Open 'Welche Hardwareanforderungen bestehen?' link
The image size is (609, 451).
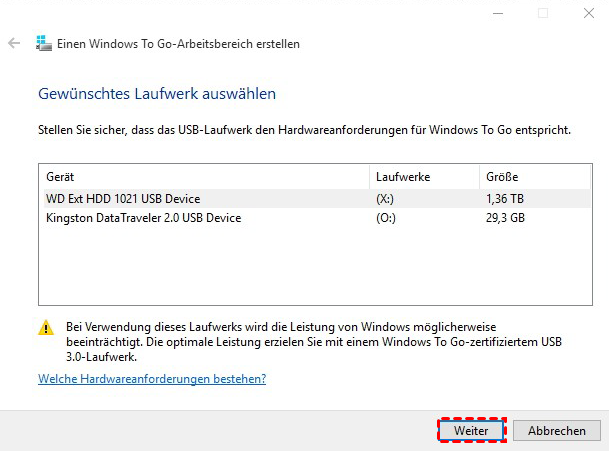click(x=152, y=378)
